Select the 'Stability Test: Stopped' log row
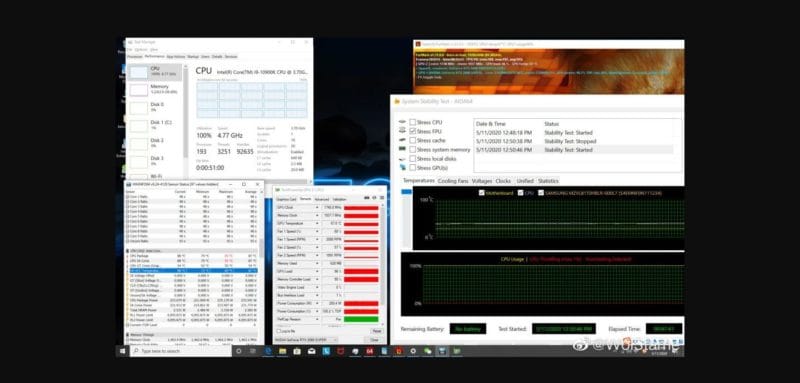 (x=574, y=141)
